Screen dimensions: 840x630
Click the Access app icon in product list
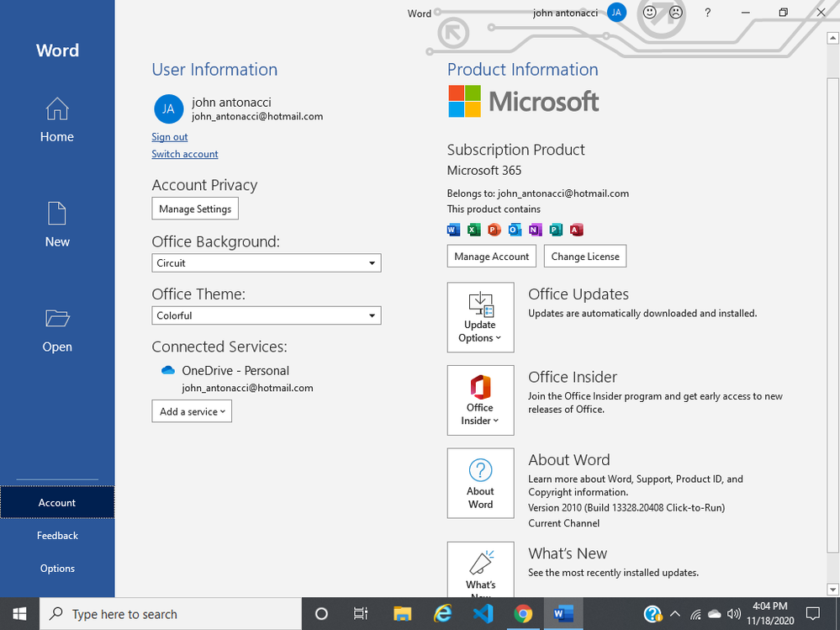tap(577, 230)
